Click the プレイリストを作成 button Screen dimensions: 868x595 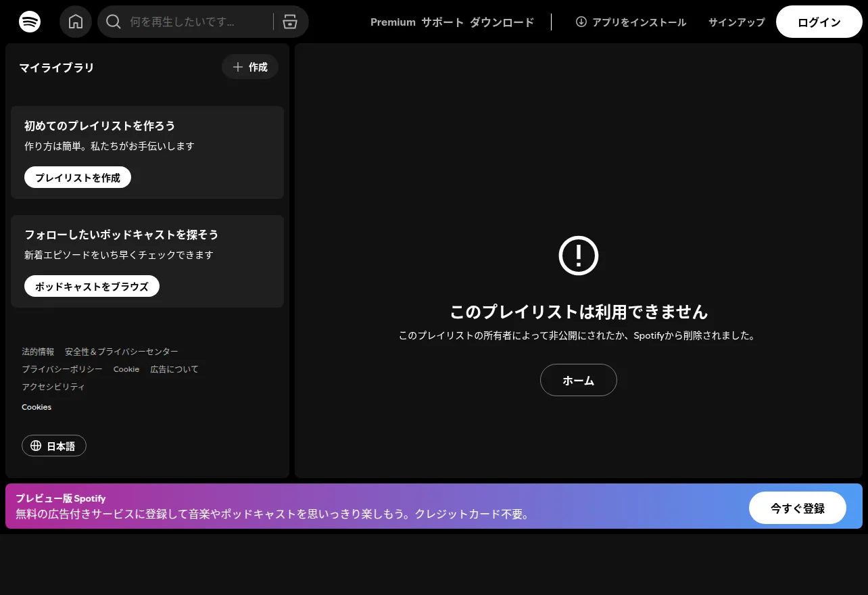(x=78, y=178)
